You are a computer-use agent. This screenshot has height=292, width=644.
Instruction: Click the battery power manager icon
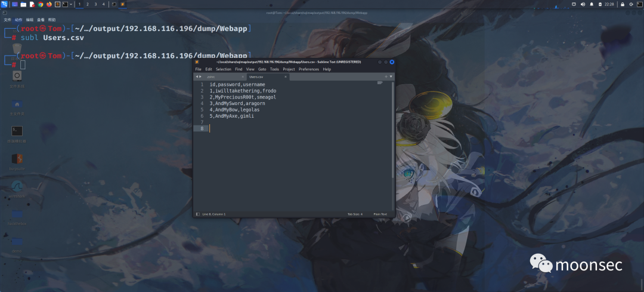(x=600, y=4)
